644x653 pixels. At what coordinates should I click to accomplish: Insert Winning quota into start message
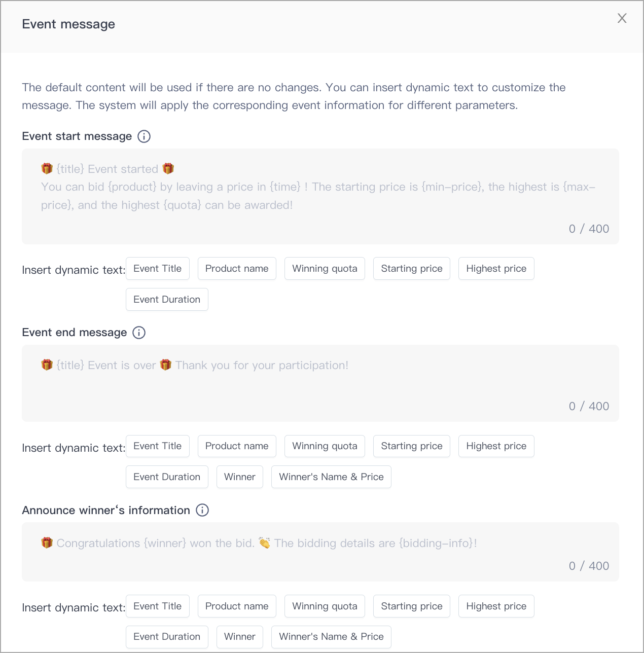[325, 269]
